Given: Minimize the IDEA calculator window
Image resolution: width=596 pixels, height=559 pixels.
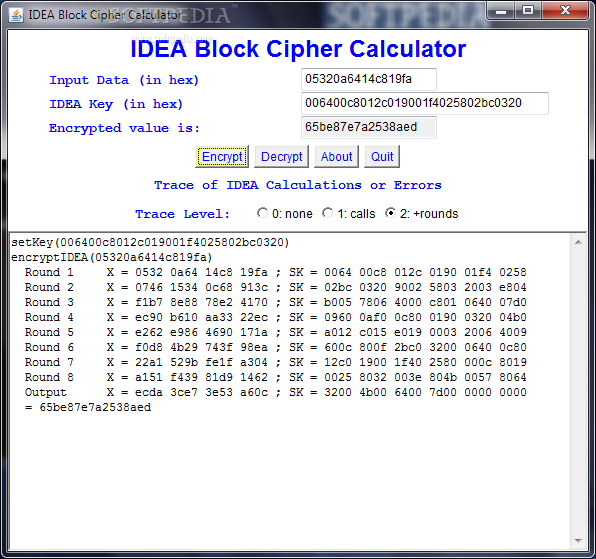Looking at the screenshot, I should 501,11.
